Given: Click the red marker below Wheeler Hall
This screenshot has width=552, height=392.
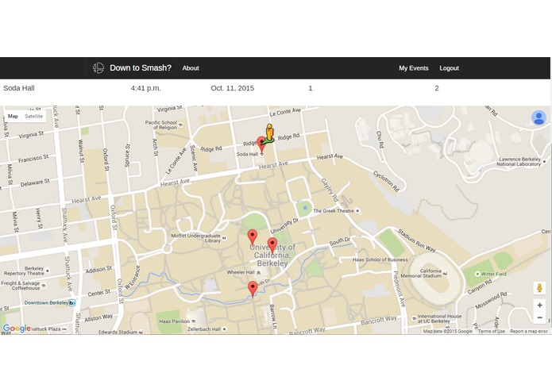Looking at the screenshot, I should pos(253,290).
